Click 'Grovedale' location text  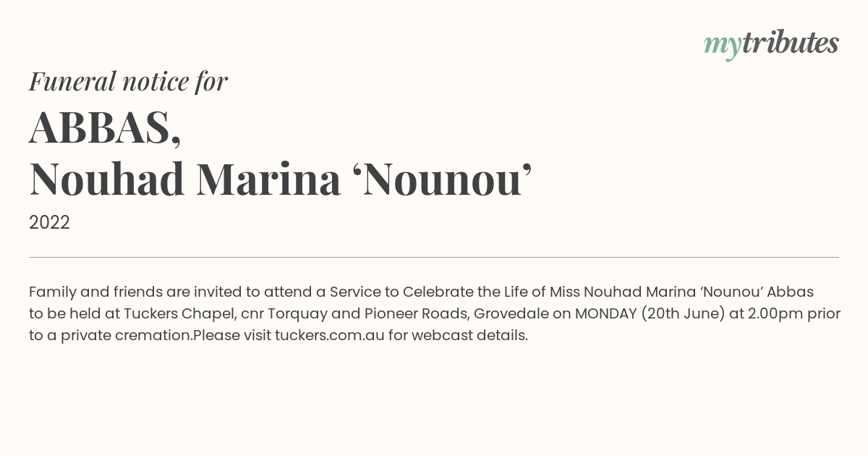(511, 314)
